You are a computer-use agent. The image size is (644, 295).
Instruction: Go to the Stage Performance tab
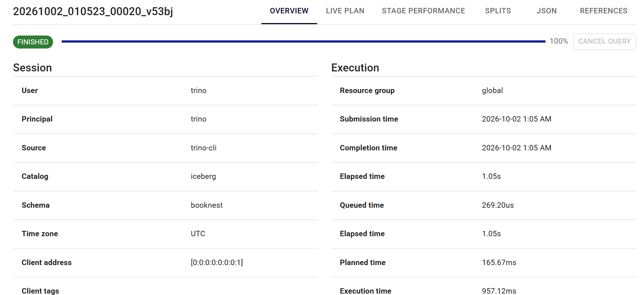[x=423, y=11]
